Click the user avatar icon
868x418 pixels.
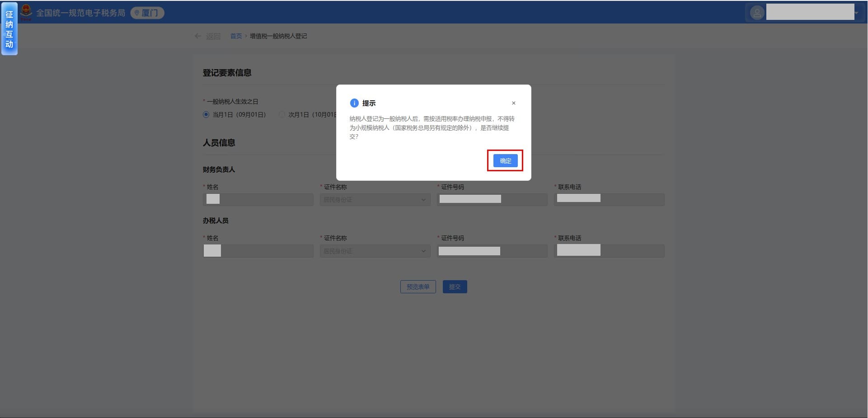(x=757, y=13)
